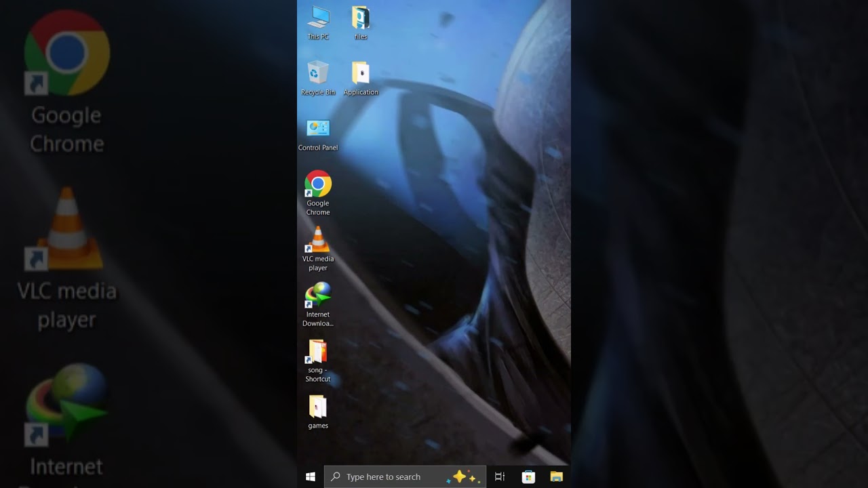
Task: Click the sparkle search highlights icon
Action: (x=464, y=477)
